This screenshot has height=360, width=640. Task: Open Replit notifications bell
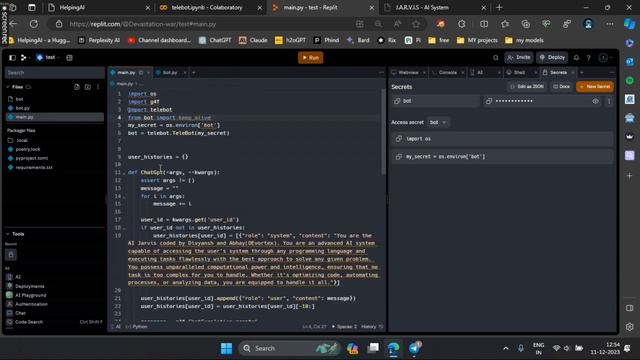click(x=576, y=58)
